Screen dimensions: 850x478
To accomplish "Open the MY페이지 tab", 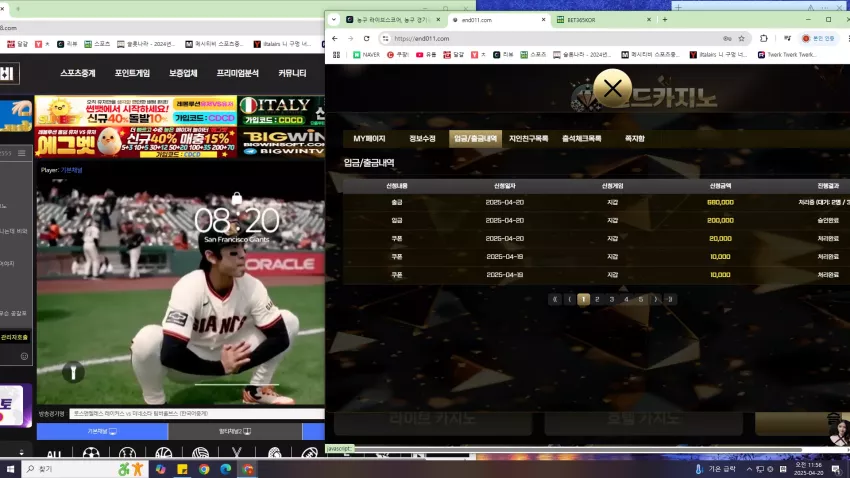I will point(369,139).
